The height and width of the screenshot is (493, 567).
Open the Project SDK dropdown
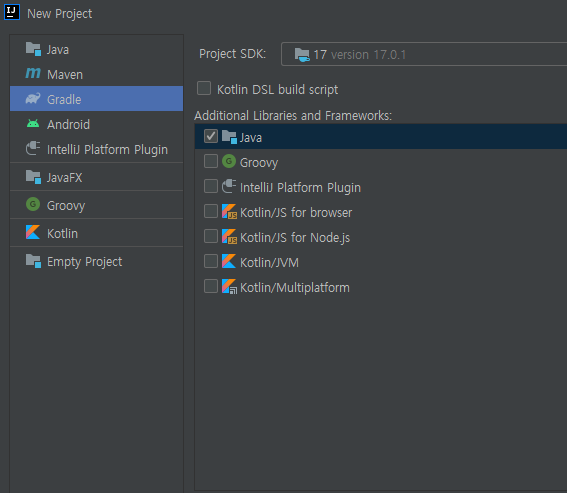click(x=424, y=54)
